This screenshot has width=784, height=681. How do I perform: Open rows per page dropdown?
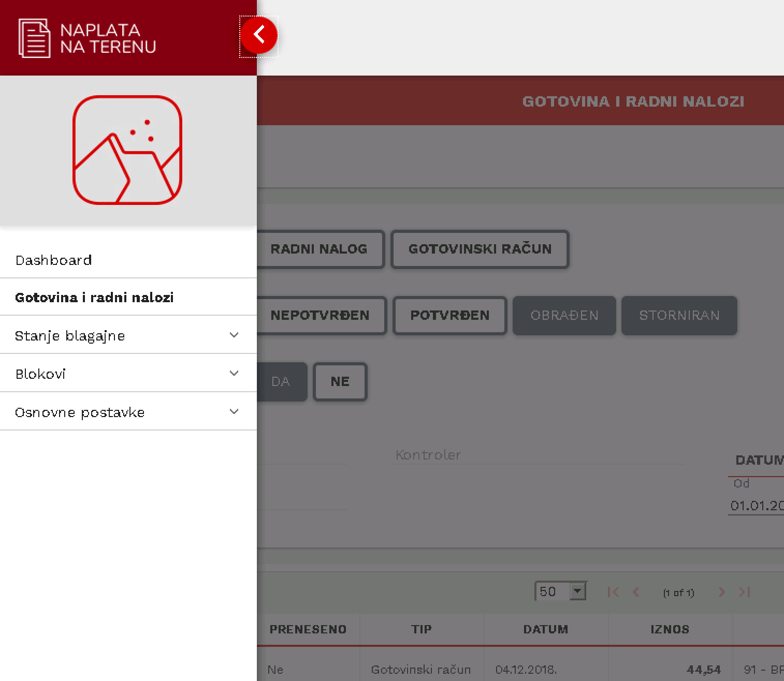point(576,591)
